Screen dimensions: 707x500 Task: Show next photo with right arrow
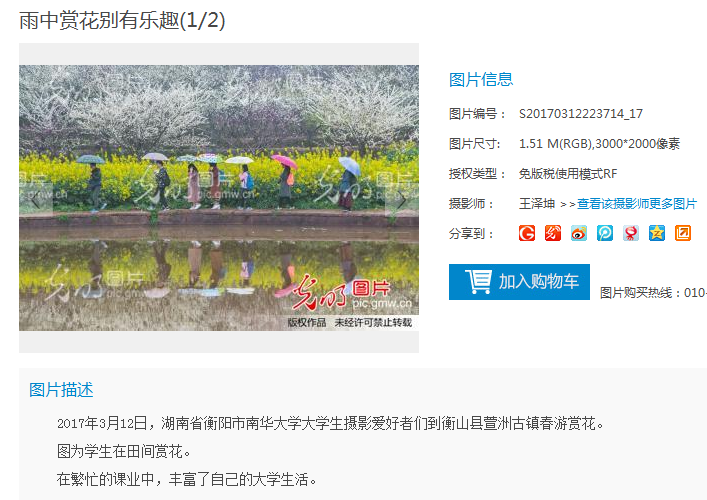click(402, 199)
